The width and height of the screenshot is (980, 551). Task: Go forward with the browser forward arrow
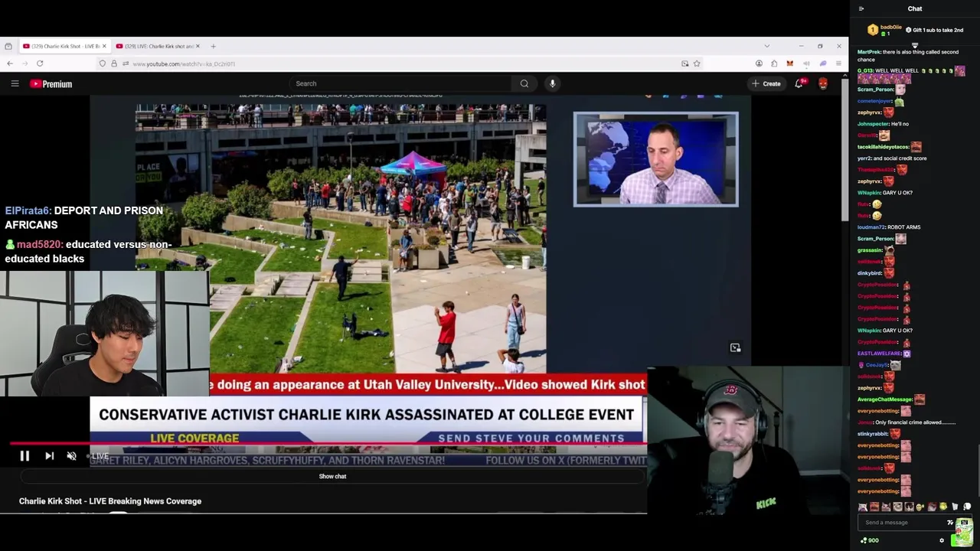pyautogui.click(x=24, y=64)
